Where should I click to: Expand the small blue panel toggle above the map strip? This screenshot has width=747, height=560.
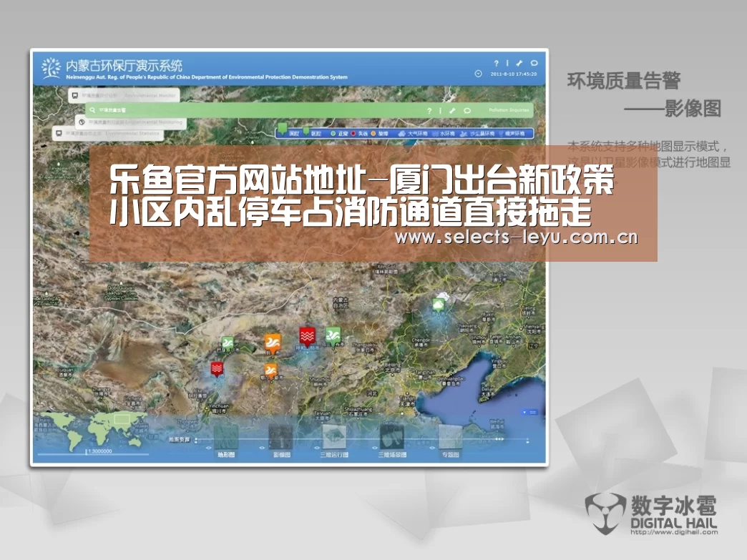(529, 413)
